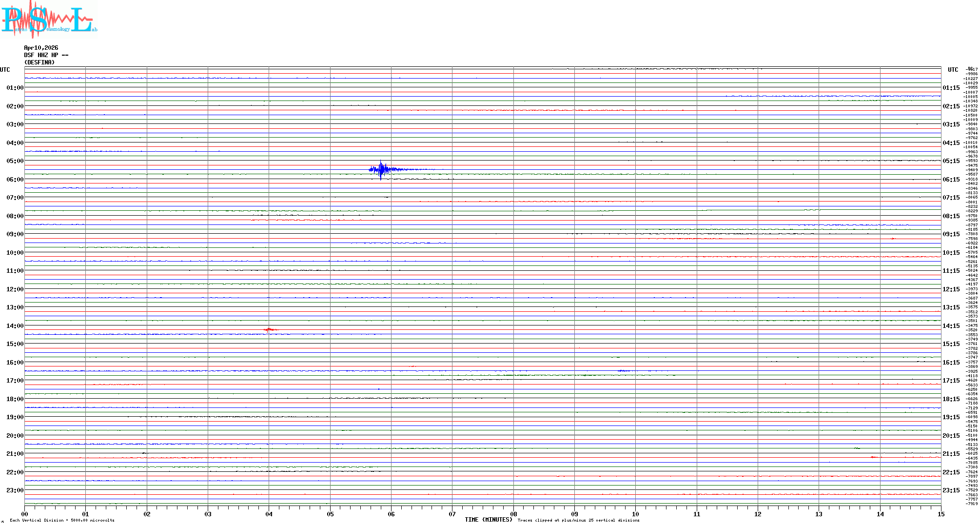Click the traces clipped footnote text

coord(578,520)
